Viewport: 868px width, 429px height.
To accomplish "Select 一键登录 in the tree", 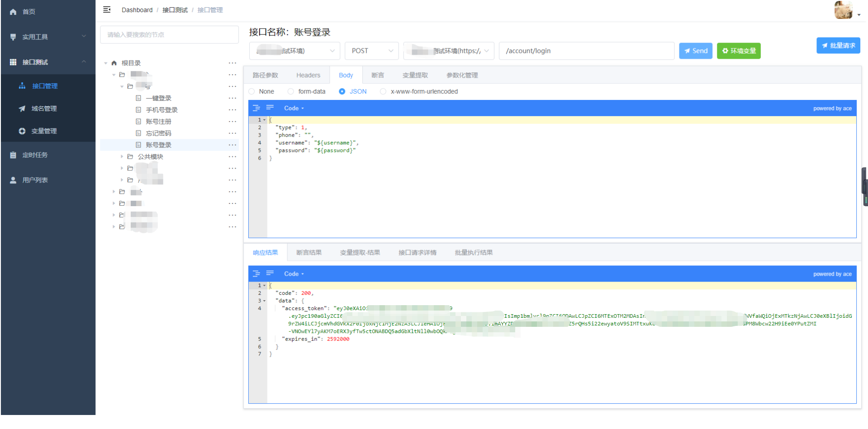I will [x=158, y=98].
